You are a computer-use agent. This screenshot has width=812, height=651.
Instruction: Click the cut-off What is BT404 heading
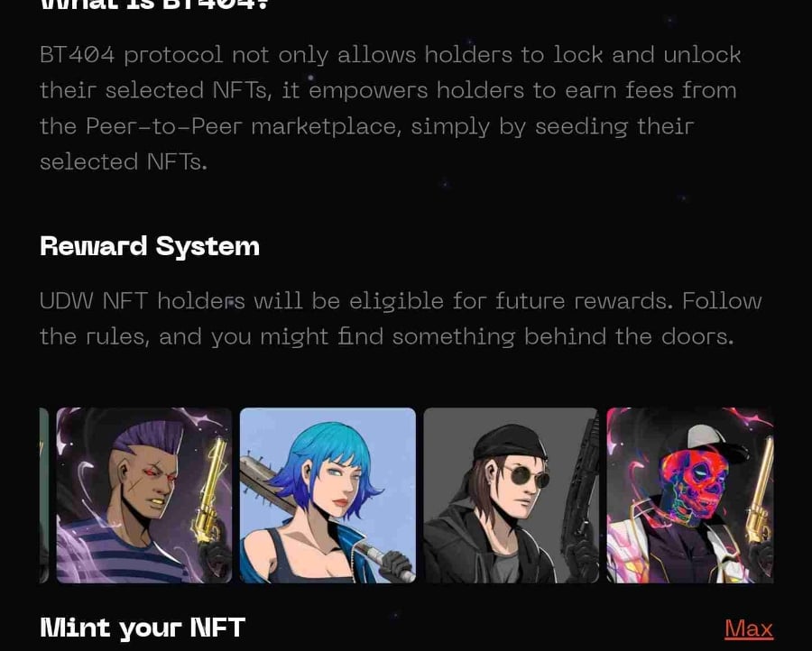tap(153, 5)
